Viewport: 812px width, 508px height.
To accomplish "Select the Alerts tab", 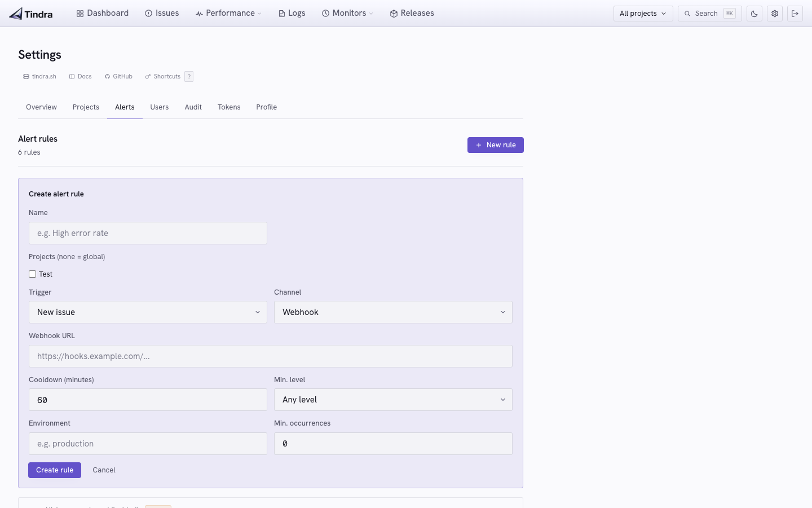I will pos(125,107).
